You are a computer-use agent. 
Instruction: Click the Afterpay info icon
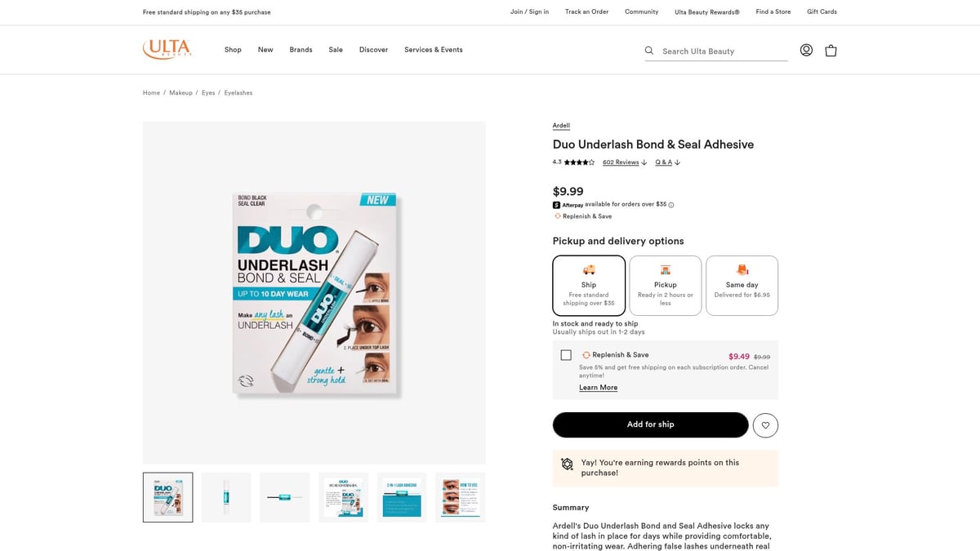pyautogui.click(x=671, y=205)
